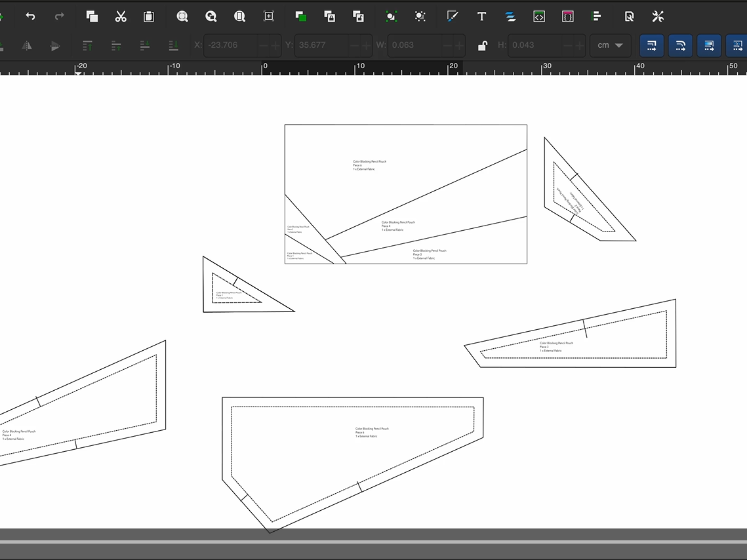Click the Cut scissors icon

tap(121, 16)
